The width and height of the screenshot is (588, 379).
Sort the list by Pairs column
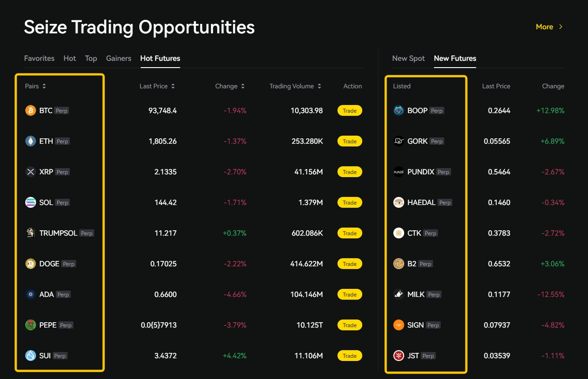tap(44, 86)
